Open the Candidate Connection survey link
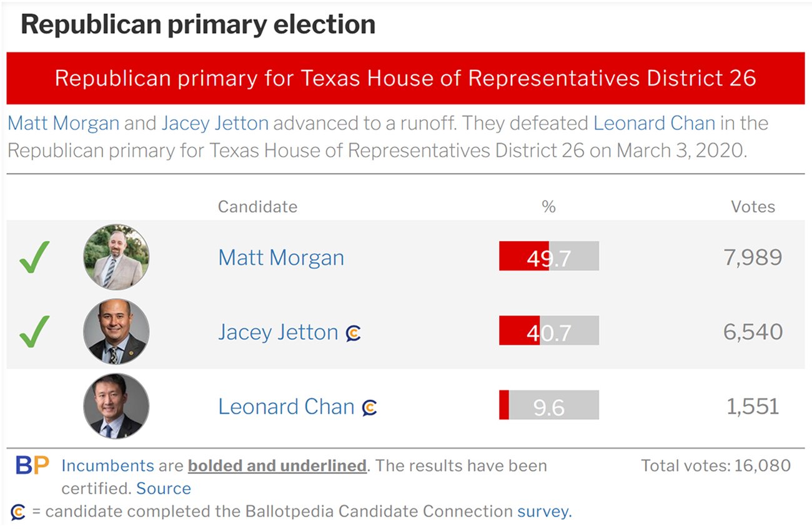812x529 pixels. click(x=543, y=512)
